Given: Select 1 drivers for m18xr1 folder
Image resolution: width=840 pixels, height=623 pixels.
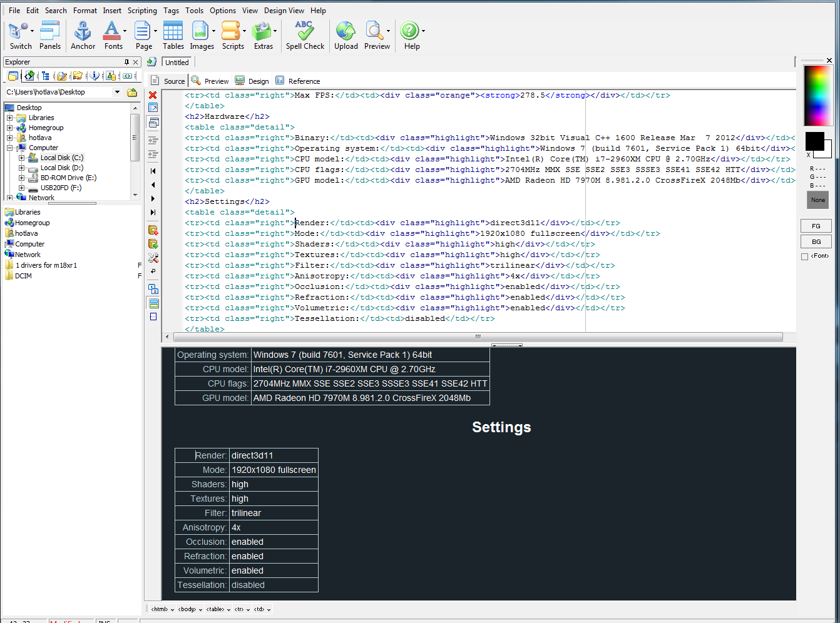Looking at the screenshot, I should (x=46, y=265).
